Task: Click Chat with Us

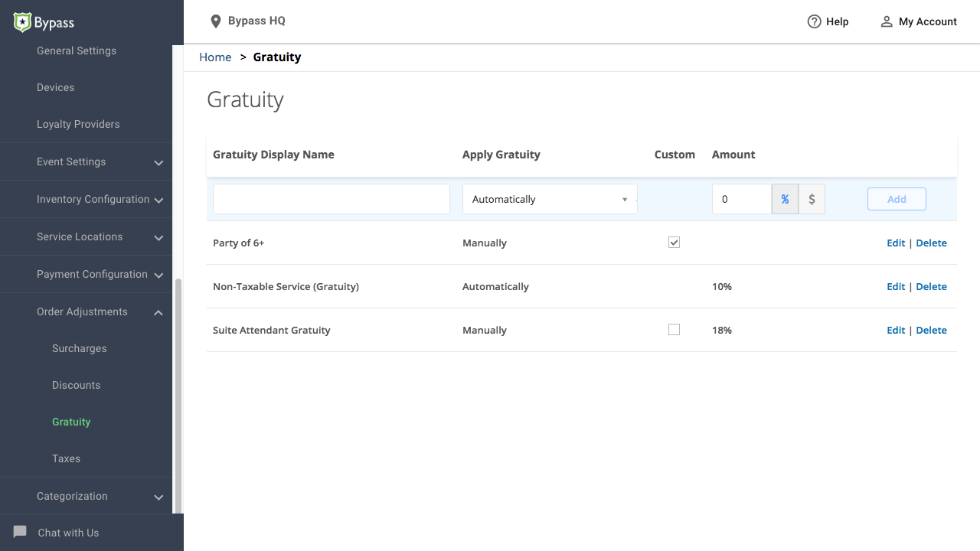Action: pyautogui.click(x=68, y=533)
